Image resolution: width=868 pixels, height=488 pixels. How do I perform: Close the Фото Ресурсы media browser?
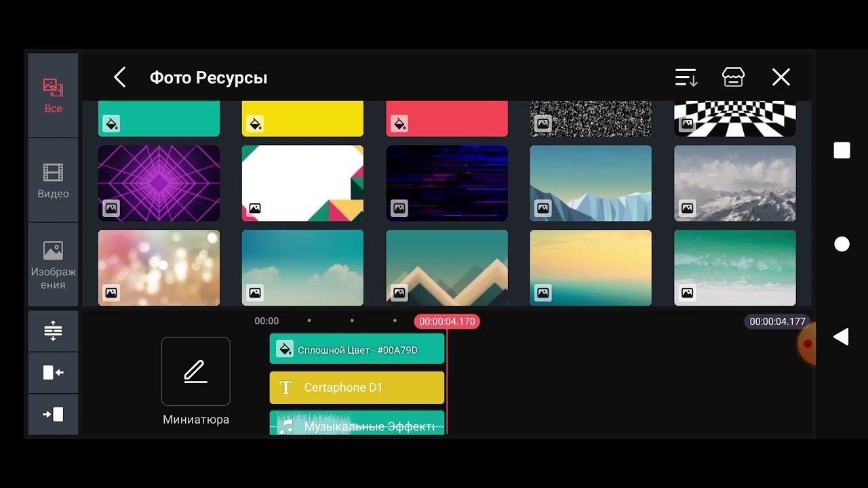781,77
